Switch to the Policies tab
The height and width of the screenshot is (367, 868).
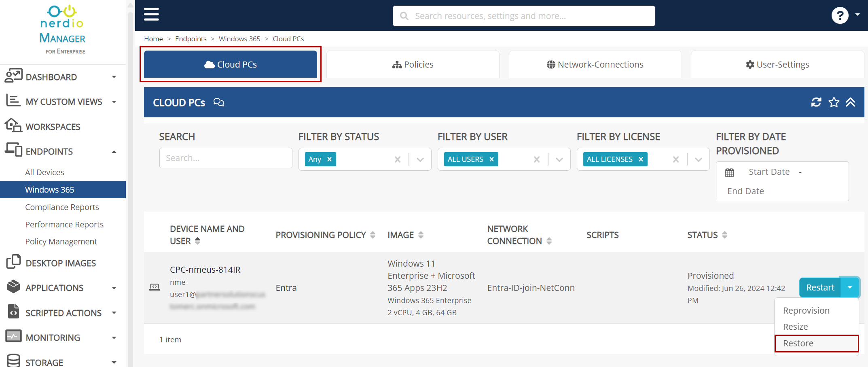413,64
